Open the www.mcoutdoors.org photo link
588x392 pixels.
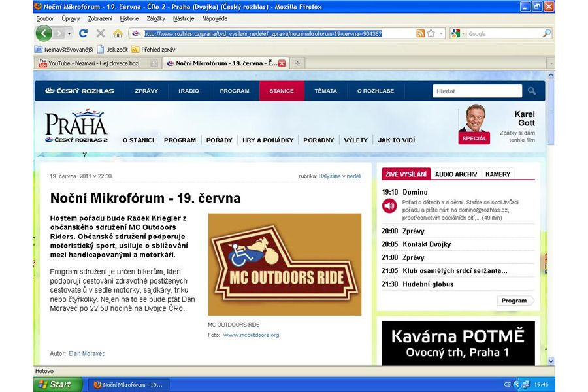click(x=251, y=335)
